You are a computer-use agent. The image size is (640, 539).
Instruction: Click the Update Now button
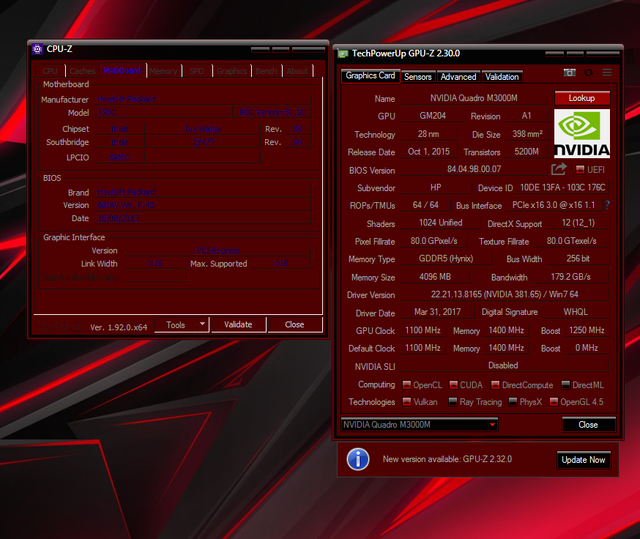(583, 460)
